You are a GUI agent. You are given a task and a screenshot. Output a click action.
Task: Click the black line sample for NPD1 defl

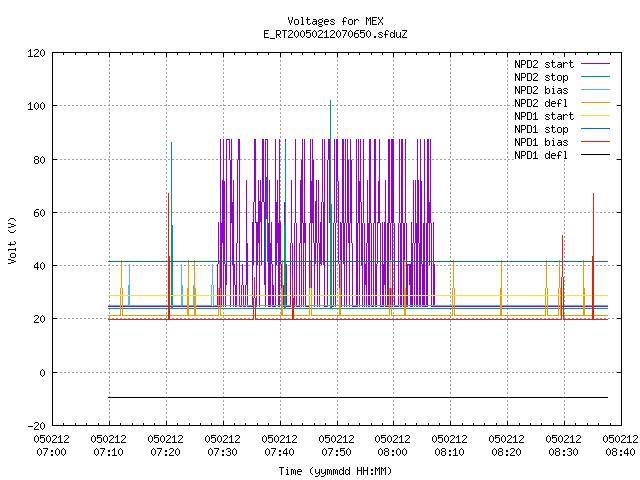596,155
